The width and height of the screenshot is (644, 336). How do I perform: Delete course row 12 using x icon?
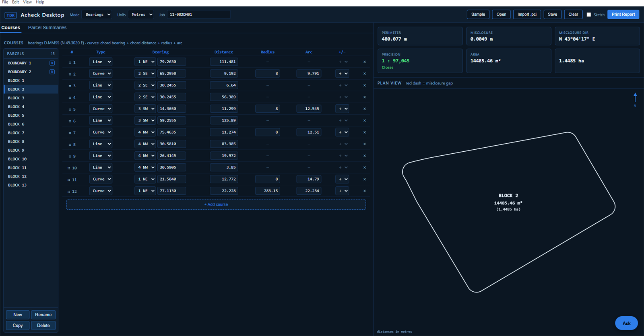365,191
